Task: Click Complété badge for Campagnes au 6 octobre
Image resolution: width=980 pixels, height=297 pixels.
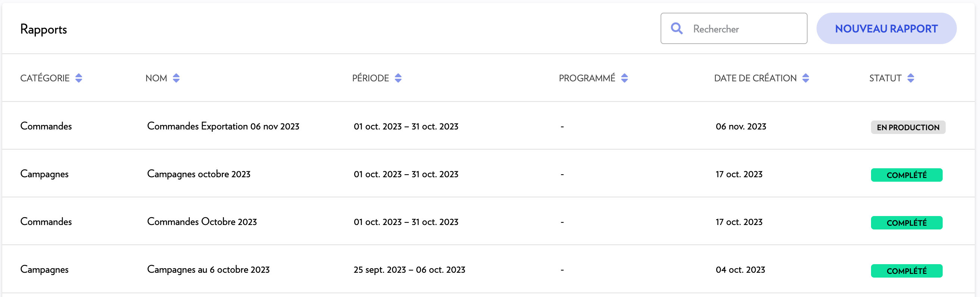Action: click(906, 271)
